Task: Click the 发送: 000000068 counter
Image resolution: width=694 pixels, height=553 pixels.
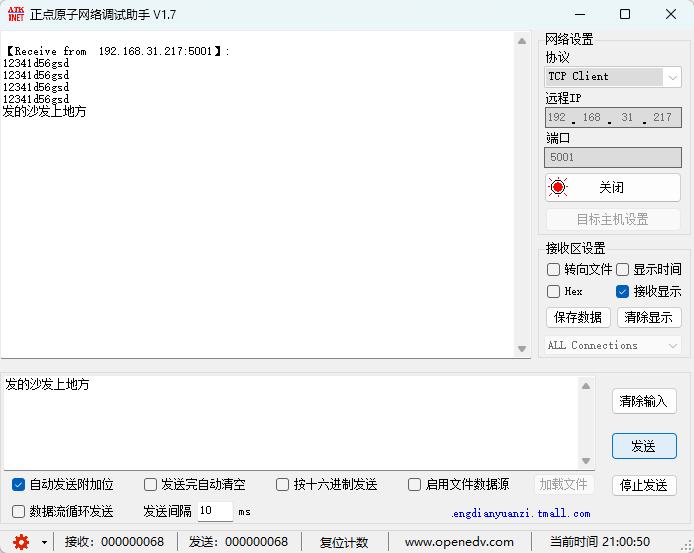Action: [x=238, y=542]
